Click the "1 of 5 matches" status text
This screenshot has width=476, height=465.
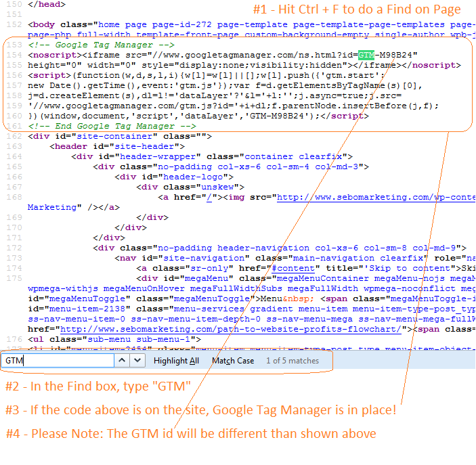(292, 361)
